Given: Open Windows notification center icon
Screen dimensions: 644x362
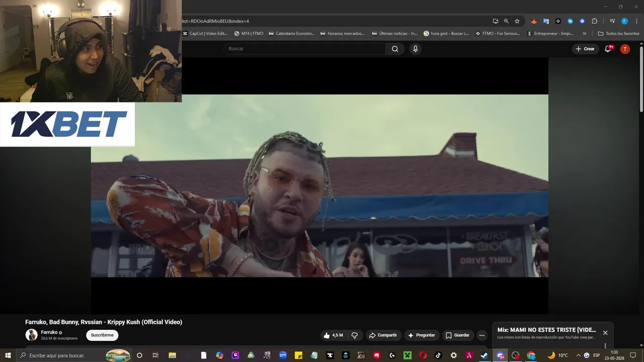Looking at the screenshot, I should (x=633, y=355).
